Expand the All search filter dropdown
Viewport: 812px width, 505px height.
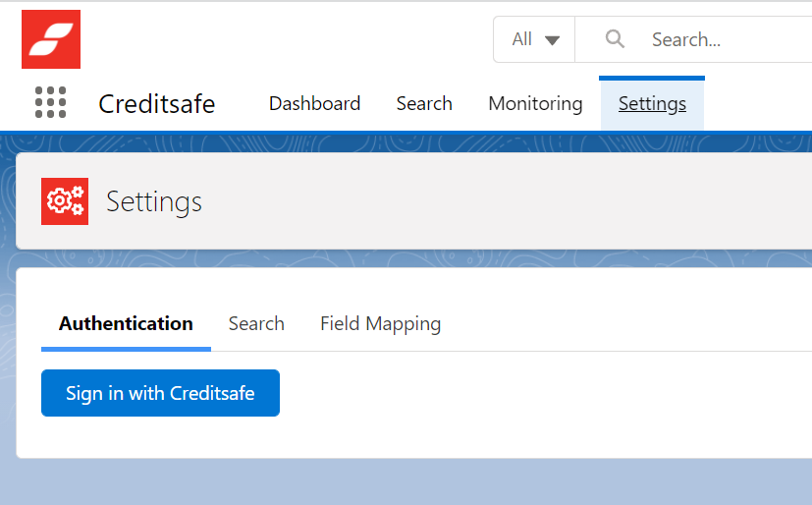pos(534,39)
